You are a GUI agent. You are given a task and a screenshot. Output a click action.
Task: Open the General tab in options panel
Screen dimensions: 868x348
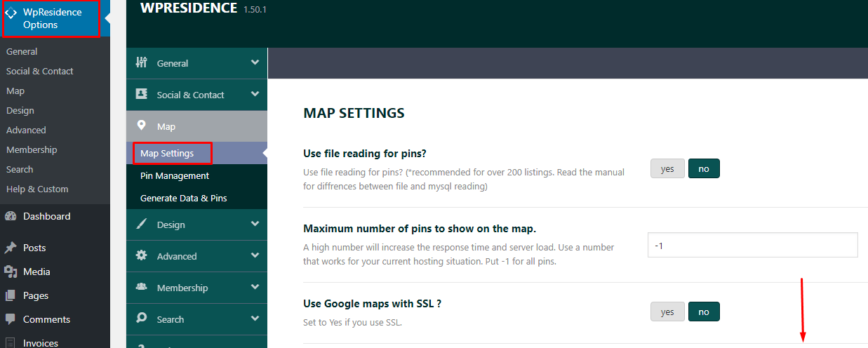(196, 63)
